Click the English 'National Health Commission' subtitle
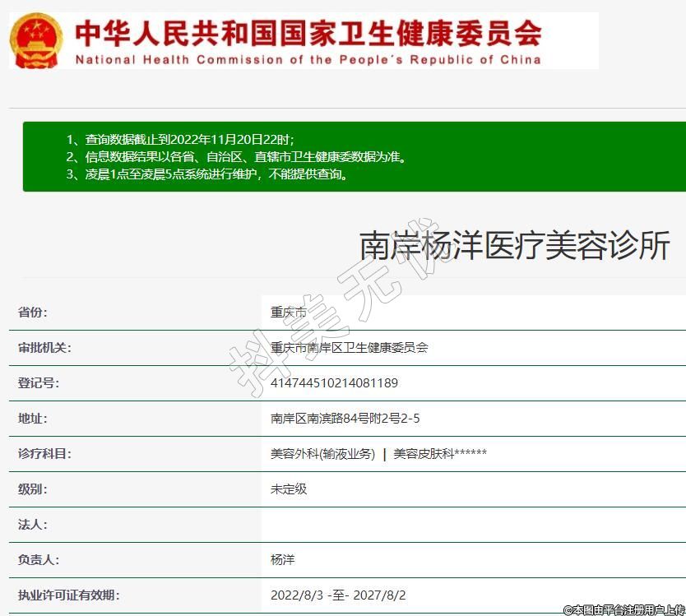Viewport: 686px width, 616px height. (x=308, y=60)
